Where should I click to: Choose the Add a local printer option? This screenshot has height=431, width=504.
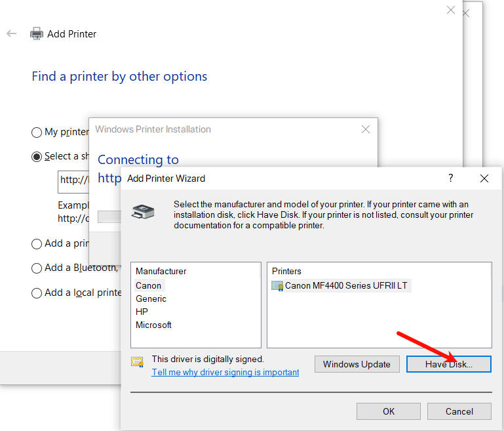tap(37, 293)
